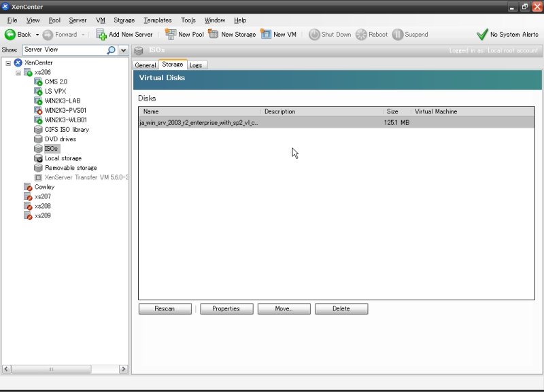The height and width of the screenshot is (392, 544).
Task: Click the tree panel horizontal scrollbar thumb
Action: click(52, 369)
